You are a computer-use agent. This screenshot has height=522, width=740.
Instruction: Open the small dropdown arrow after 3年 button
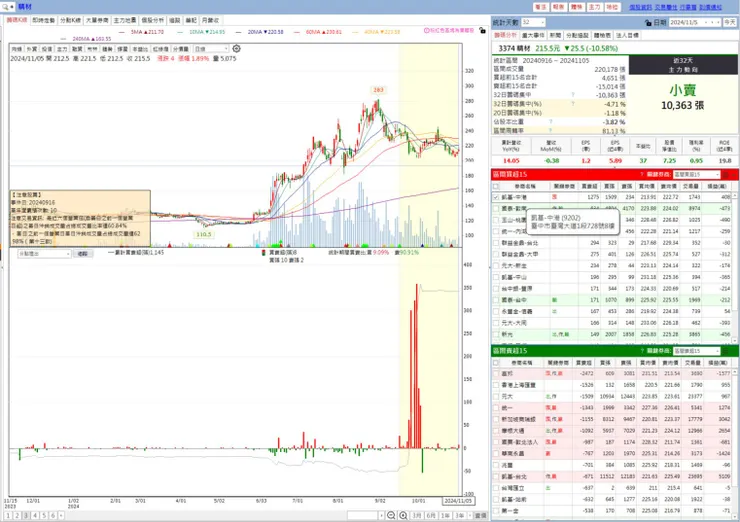pos(469,515)
